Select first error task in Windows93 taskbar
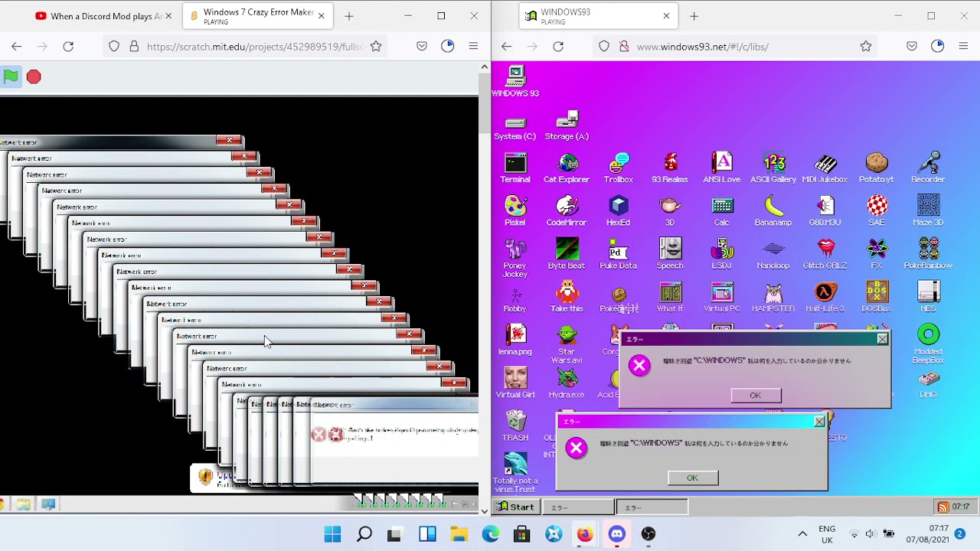Viewport: 980px width, 551px height. [577, 507]
